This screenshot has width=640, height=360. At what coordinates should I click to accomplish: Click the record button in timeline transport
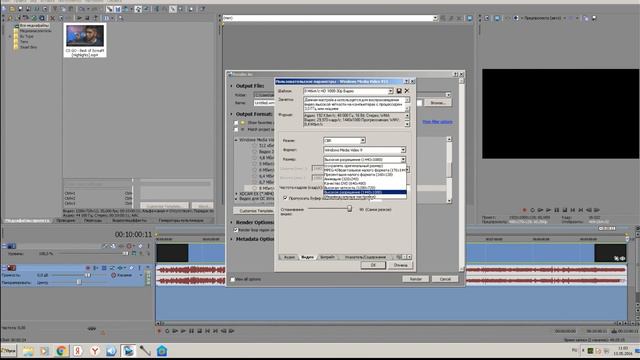(159, 331)
